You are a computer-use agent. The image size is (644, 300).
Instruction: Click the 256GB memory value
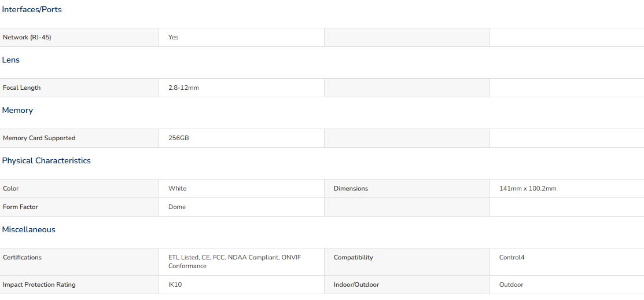coord(179,138)
